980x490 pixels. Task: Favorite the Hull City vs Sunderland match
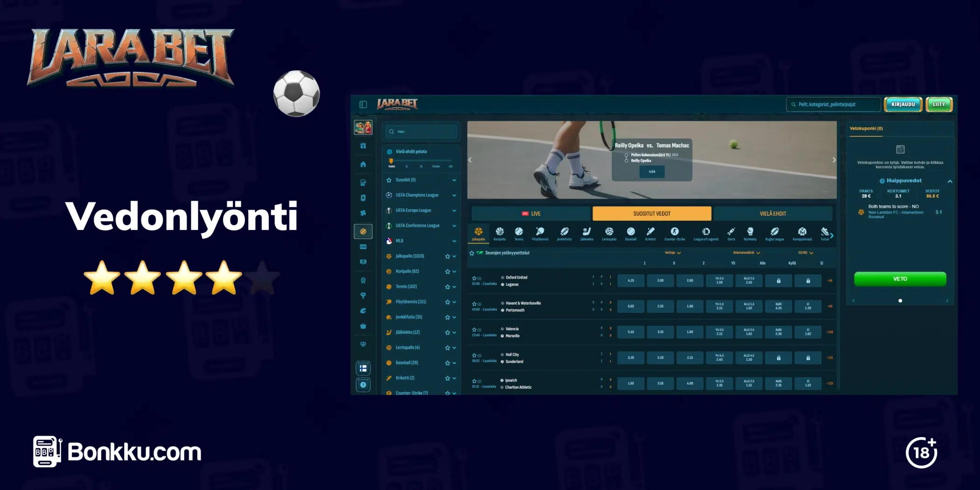(x=474, y=355)
